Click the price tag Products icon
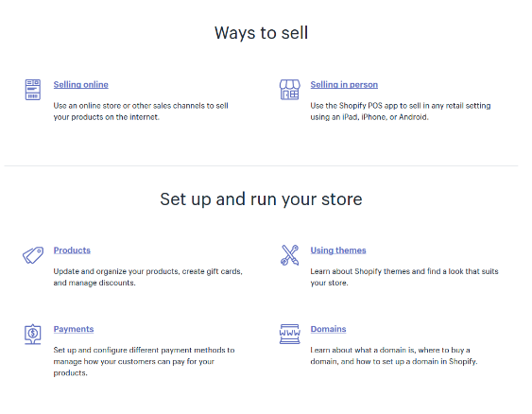The image size is (532, 414). point(33,255)
